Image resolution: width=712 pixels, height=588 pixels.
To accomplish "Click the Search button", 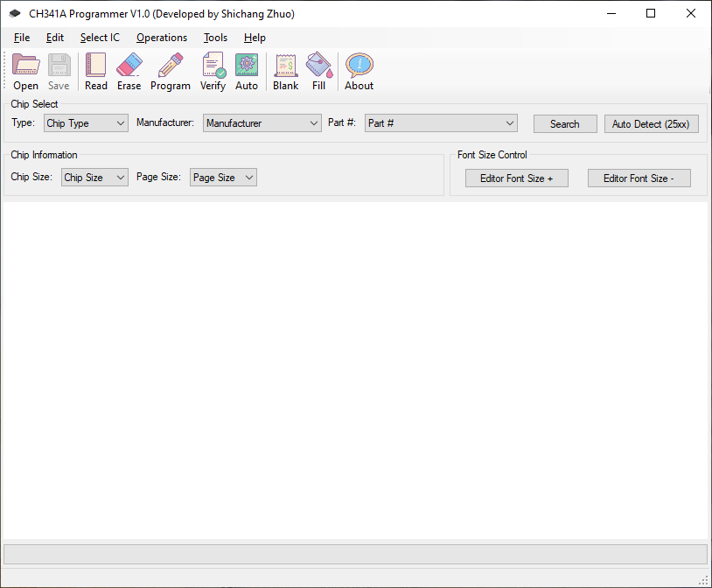I will [x=565, y=124].
